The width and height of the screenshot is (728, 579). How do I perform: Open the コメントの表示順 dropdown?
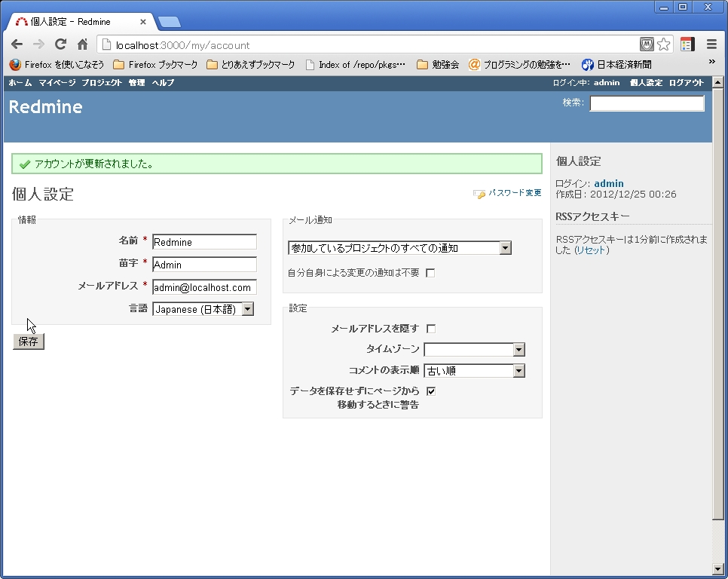click(475, 371)
